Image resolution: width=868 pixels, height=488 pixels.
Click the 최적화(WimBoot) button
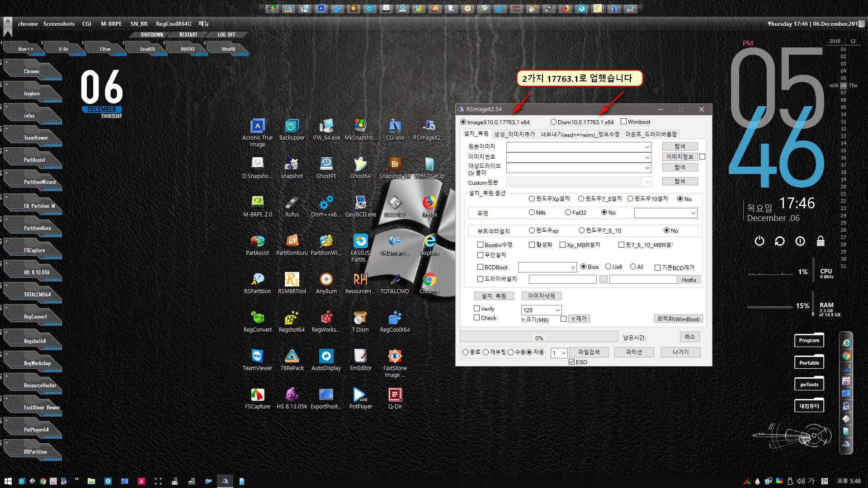tap(678, 319)
